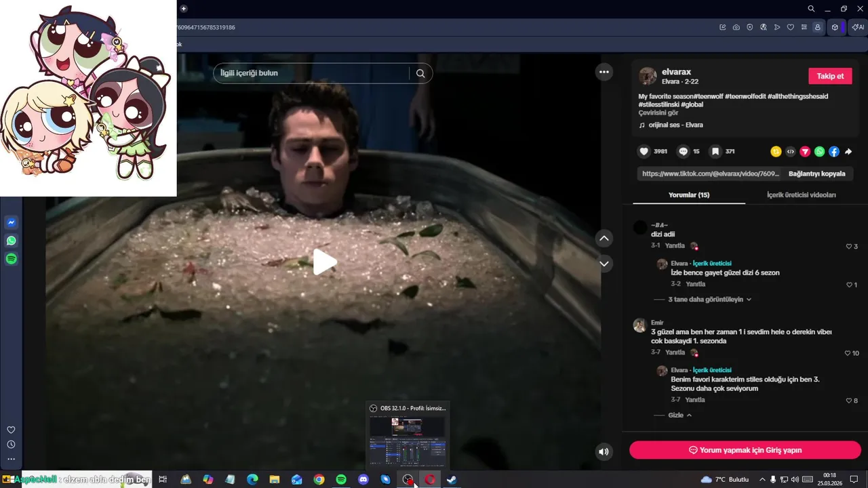
Task: Mute the video with speaker button
Action: click(x=604, y=451)
